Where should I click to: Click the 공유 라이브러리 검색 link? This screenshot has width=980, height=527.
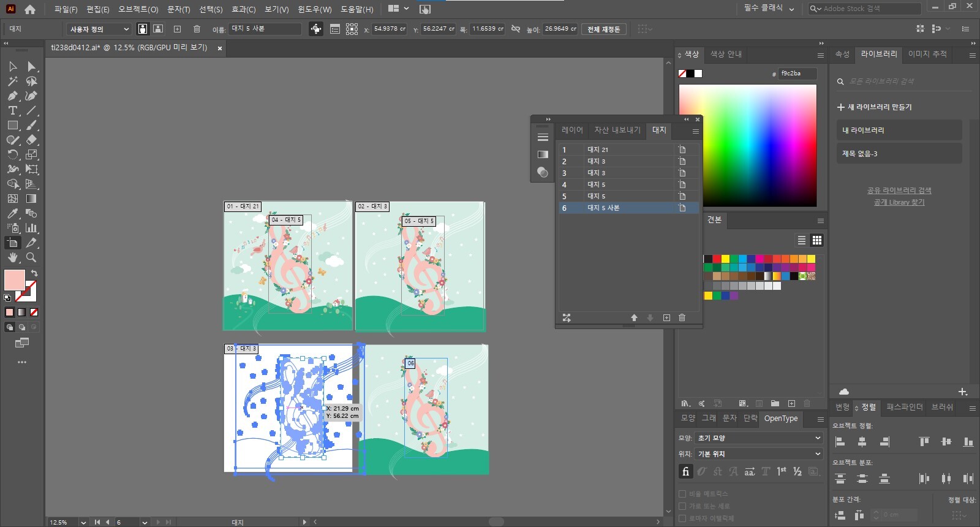point(899,191)
